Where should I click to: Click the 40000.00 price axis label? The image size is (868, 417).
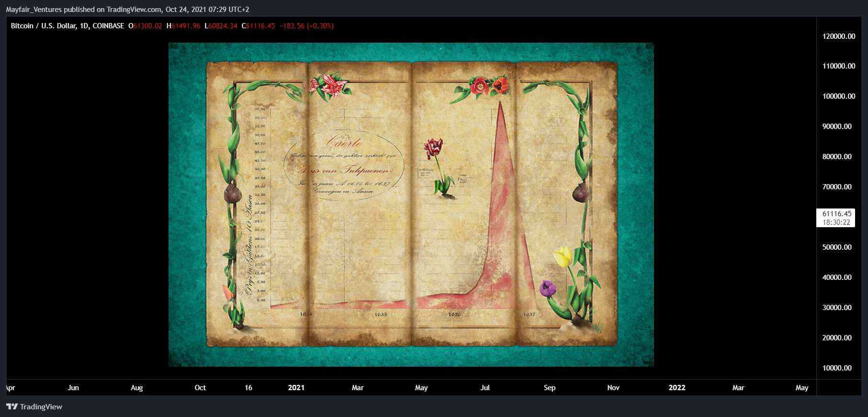[x=837, y=278]
